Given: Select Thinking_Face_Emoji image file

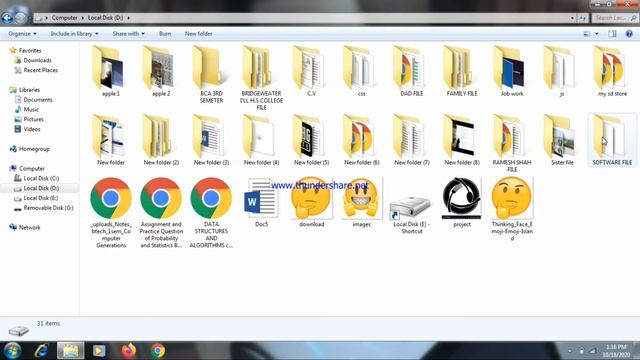Looking at the screenshot, I should (512, 209).
